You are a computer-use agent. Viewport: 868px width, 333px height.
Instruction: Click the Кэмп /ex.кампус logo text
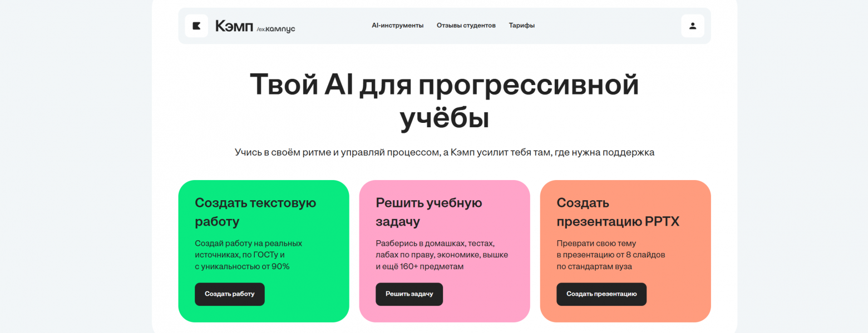[x=254, y=26]
